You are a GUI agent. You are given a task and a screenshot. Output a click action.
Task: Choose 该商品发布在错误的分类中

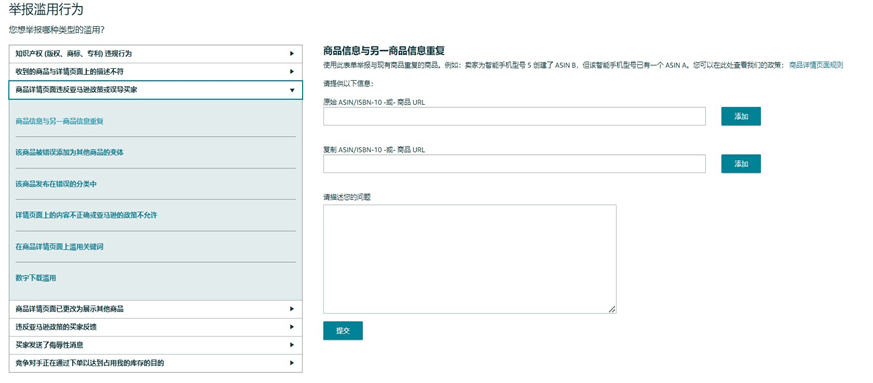56,184
